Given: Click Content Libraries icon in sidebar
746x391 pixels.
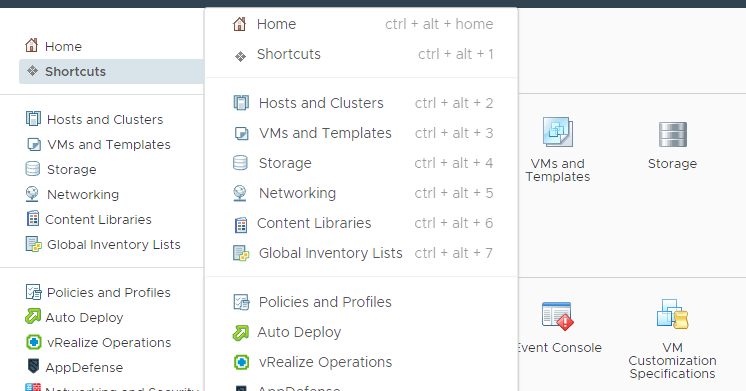Looking at the screenshot, I should [x=33, y=219].
